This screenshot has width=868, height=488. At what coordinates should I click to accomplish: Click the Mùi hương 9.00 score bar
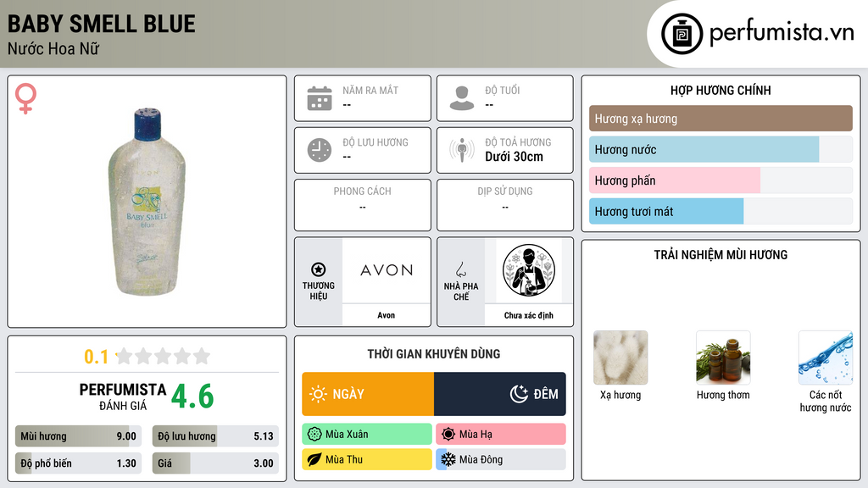[78, 436]
